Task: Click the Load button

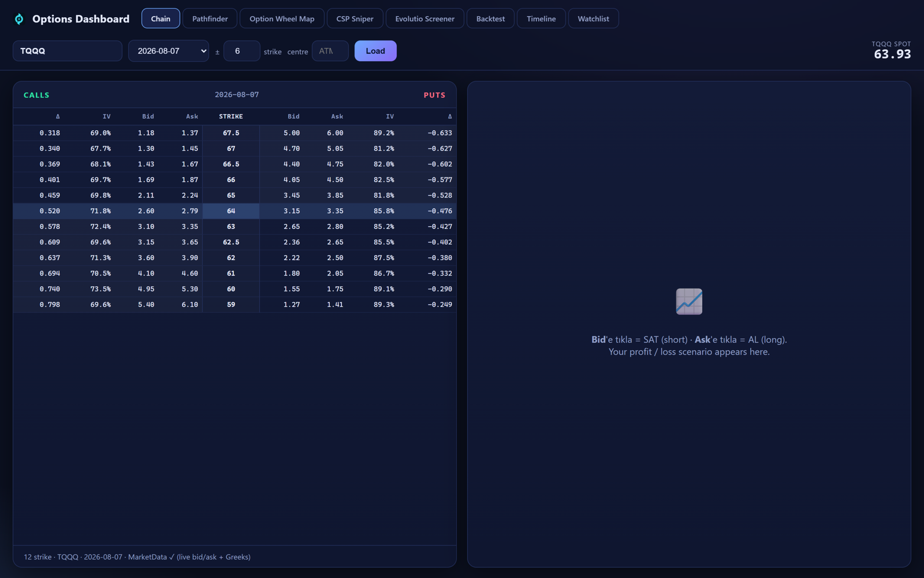Action: [375, 51]
